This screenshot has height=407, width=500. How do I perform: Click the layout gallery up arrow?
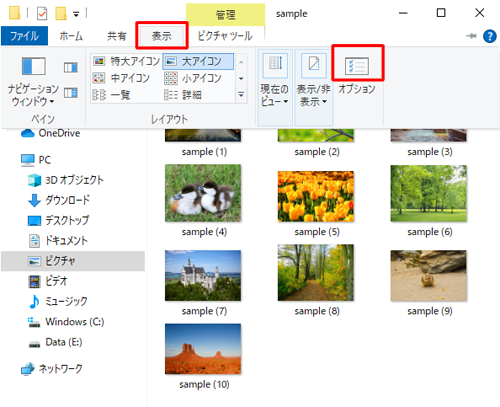[241, 62]
